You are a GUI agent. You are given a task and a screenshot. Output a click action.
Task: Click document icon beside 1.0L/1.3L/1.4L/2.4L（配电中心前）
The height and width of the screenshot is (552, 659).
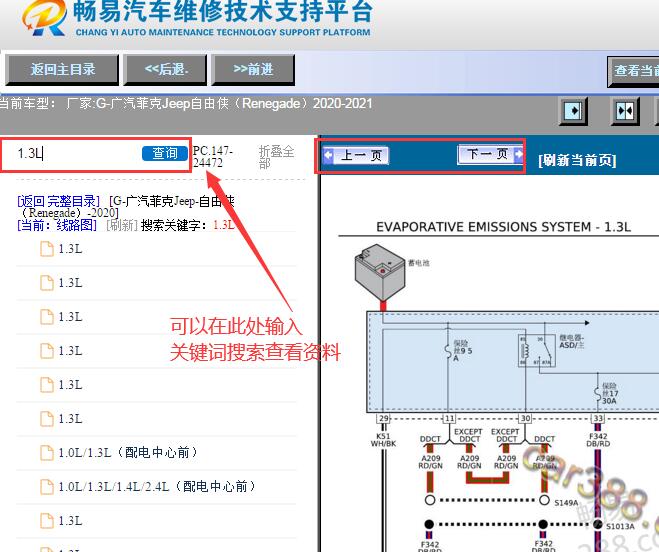pos(47,487)
